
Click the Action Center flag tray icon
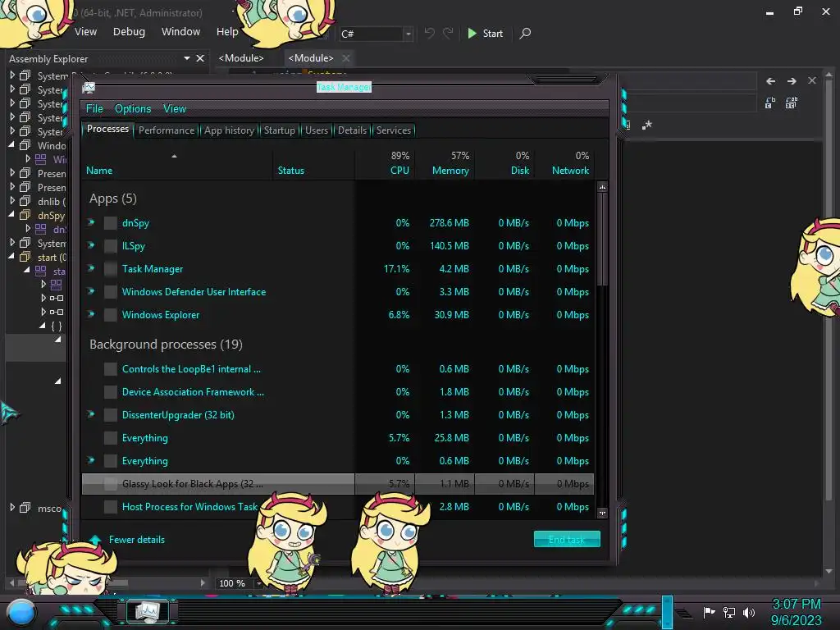(709, 612)
